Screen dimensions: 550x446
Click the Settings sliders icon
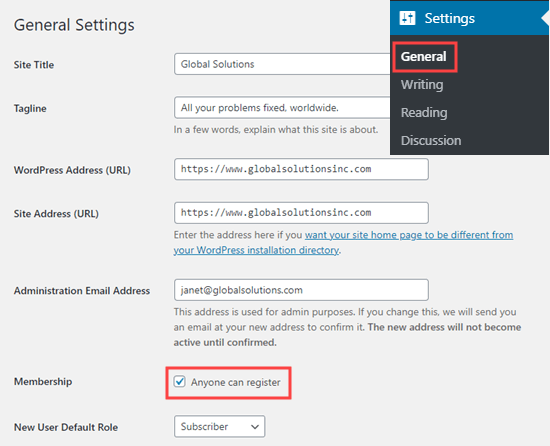coord(407,18)
